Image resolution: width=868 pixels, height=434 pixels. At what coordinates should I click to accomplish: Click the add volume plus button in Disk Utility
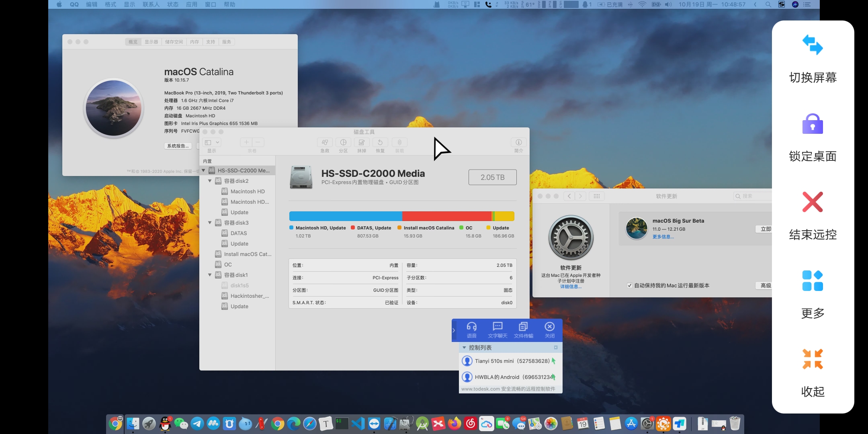coord(246,142)
